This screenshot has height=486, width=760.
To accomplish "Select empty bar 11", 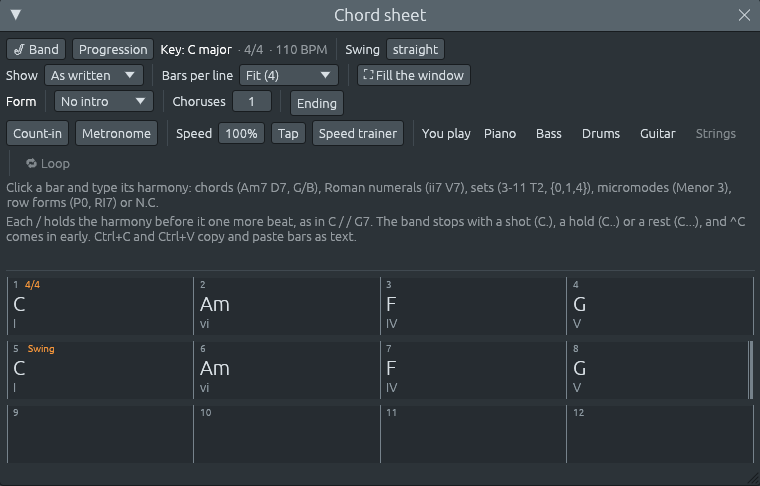I will pyautogui.click(x=473, y=434).
